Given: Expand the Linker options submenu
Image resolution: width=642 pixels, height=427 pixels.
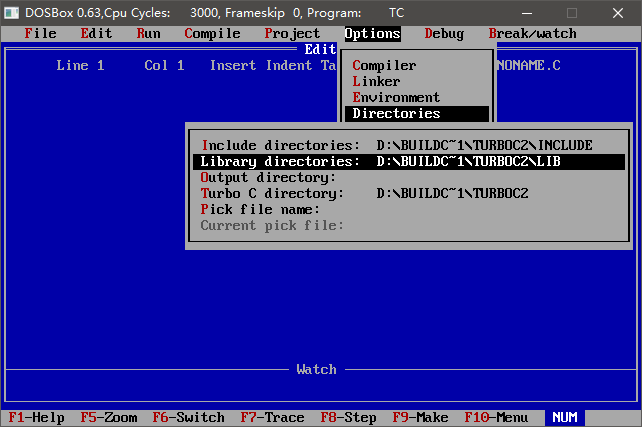Looking at the screenshot, I should point(376,82).
